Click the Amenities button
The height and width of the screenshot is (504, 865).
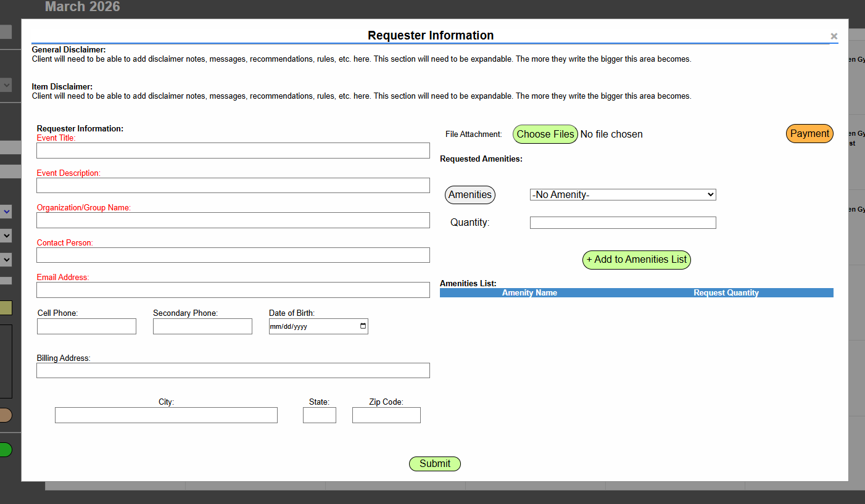pyautogui.click(x=470, y=195)
